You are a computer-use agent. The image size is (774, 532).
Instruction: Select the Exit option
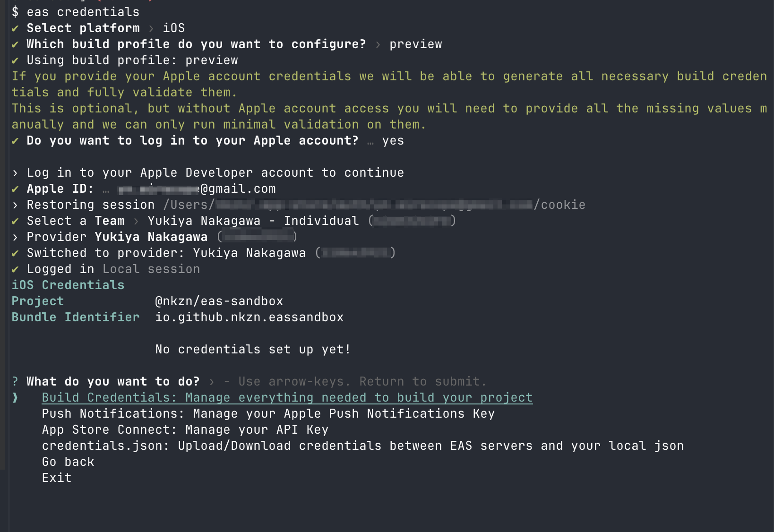(57, 478)
